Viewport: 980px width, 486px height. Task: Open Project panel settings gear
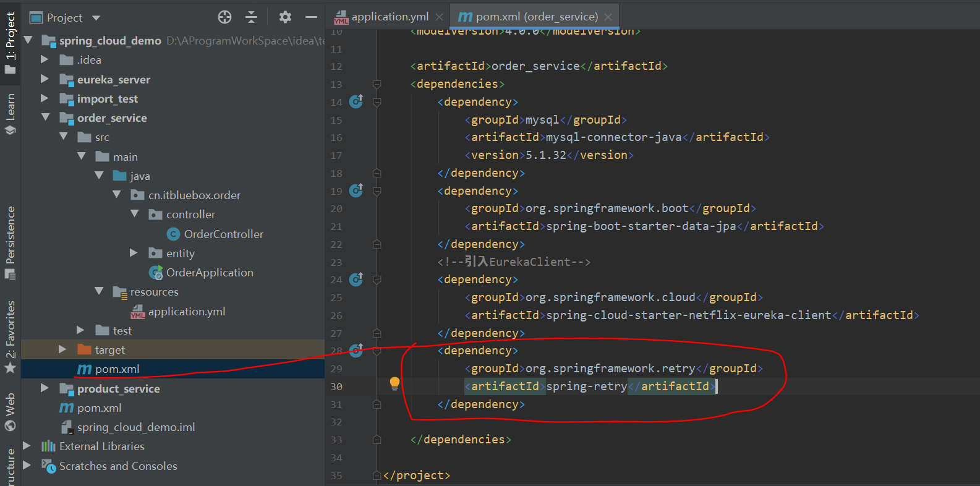point(285,17)
